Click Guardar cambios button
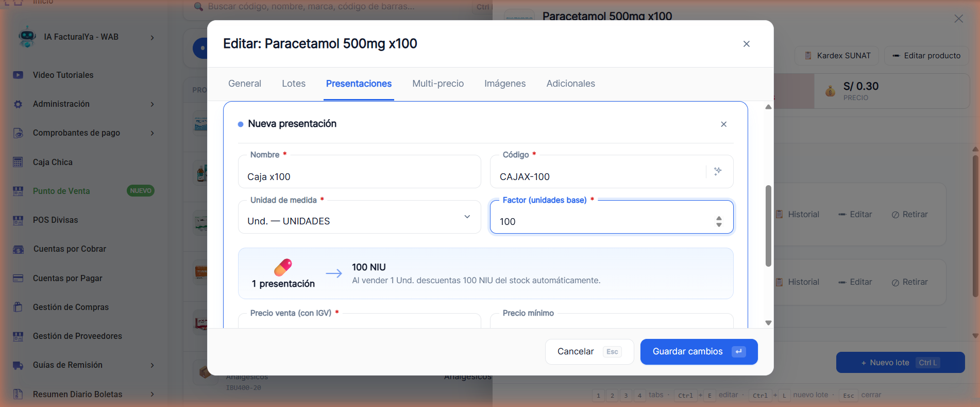Screen dimensions: 980x407 (699, 352)
